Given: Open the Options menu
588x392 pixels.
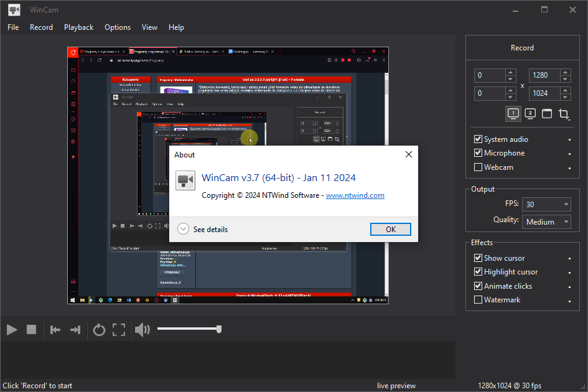Looking at the screenshot, I should 118,27.
